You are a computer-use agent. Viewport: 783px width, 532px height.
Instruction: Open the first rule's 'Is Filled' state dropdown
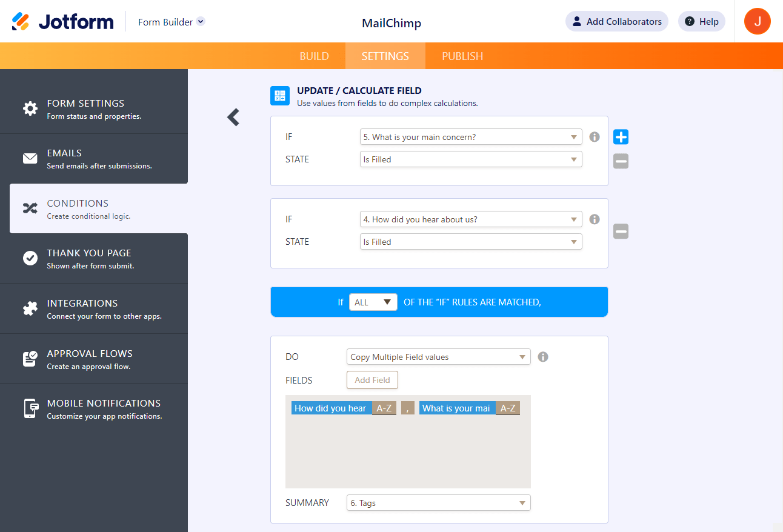coord(471,159)
